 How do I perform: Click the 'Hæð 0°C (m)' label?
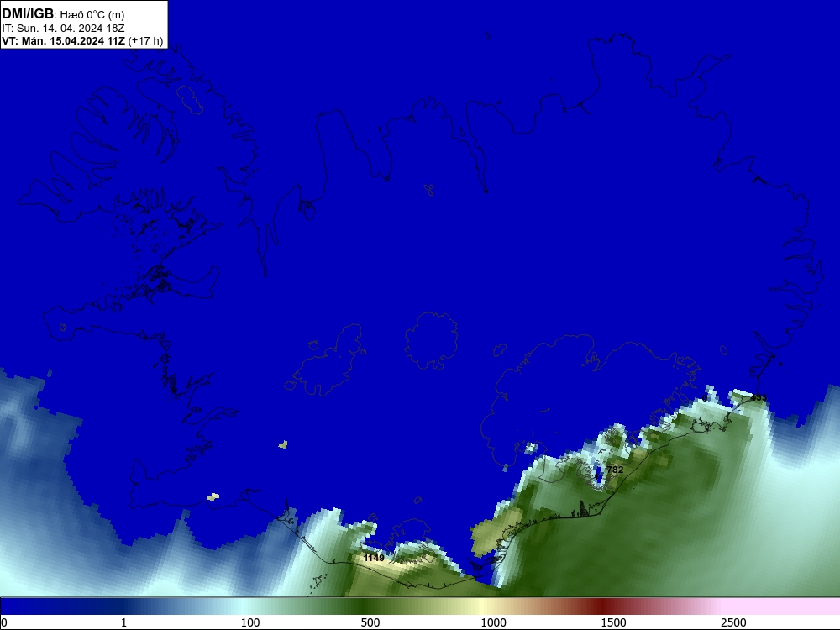pos(92,15)
